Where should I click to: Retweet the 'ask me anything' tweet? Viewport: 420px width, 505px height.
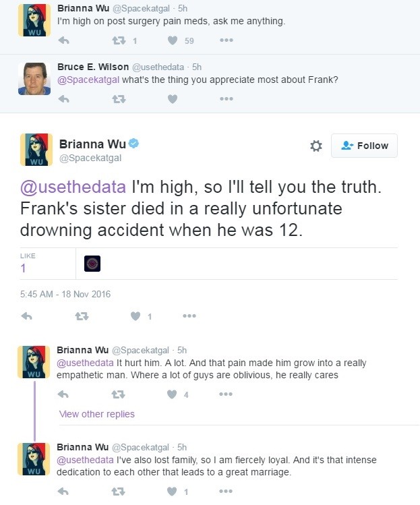(x=119, y=40)
